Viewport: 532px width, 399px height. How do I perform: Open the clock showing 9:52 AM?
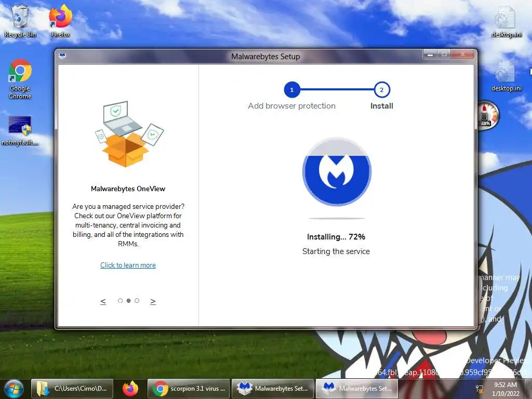pyautogui.click(x=506, y=389)
